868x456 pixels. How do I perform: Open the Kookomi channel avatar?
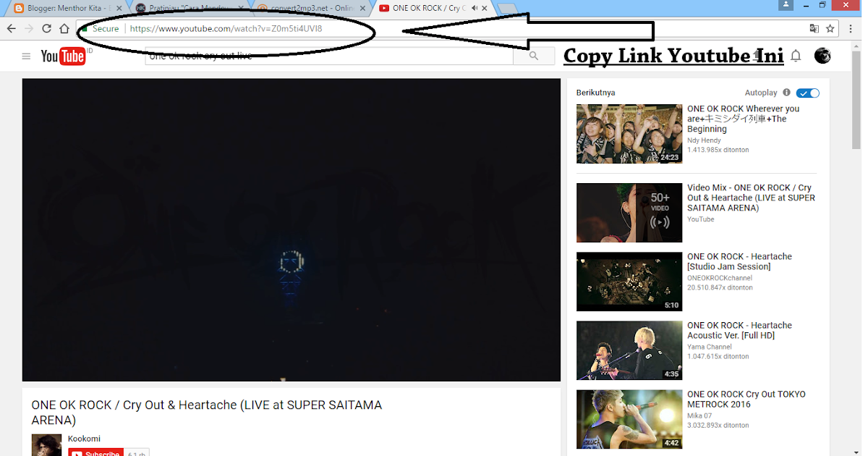click(x=46, y=445)
